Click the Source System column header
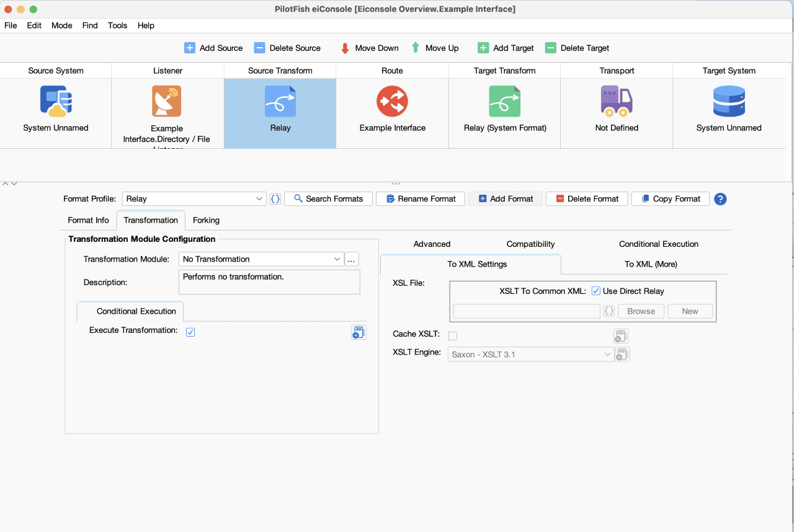Image resolution: width=794 pixels, height=532 pixels. pos(56,71)
